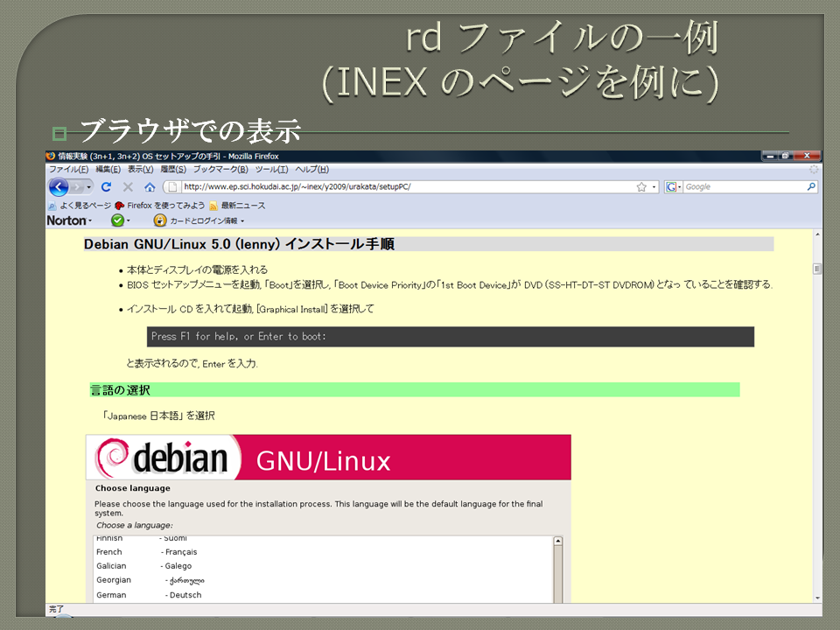
Task: Open the ヘルプ(H) menu
Action: pyautogui.click(x=311, y=169)
